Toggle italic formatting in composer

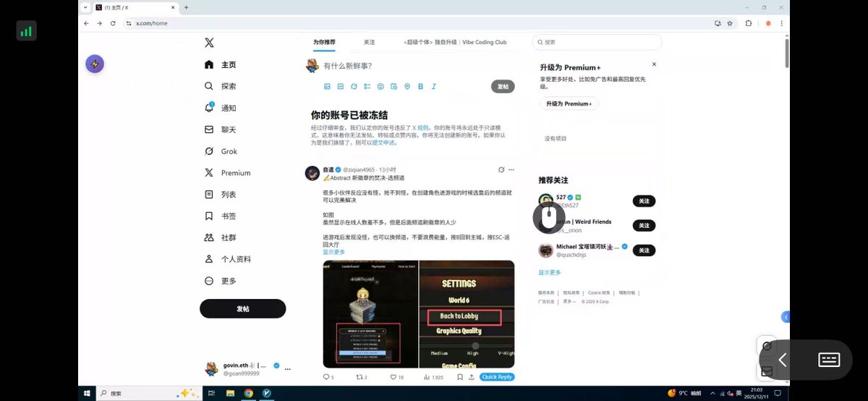434,86
